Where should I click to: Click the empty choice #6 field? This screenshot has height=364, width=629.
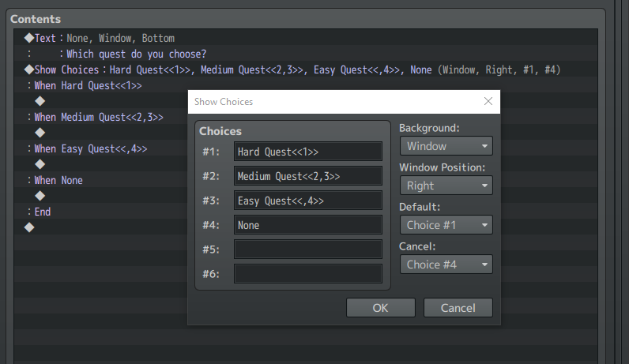click(308, 274)
